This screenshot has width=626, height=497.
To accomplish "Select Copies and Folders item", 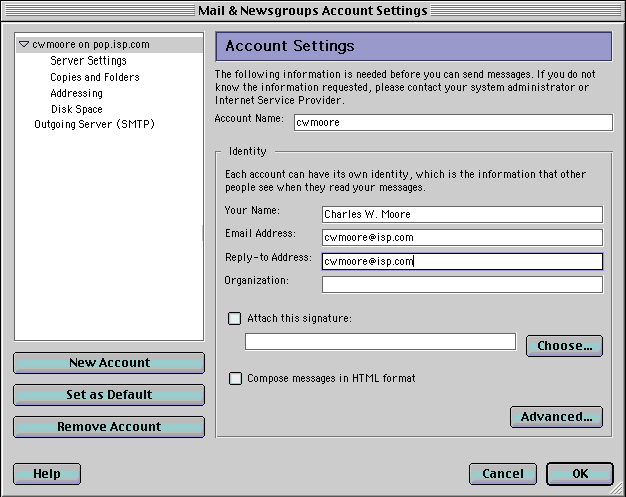I will tap(94, 77).
